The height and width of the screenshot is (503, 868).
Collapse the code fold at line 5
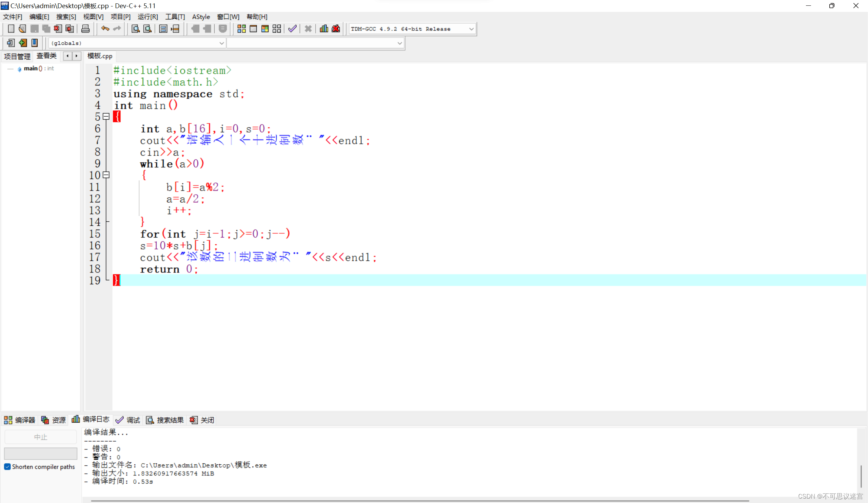106,117
